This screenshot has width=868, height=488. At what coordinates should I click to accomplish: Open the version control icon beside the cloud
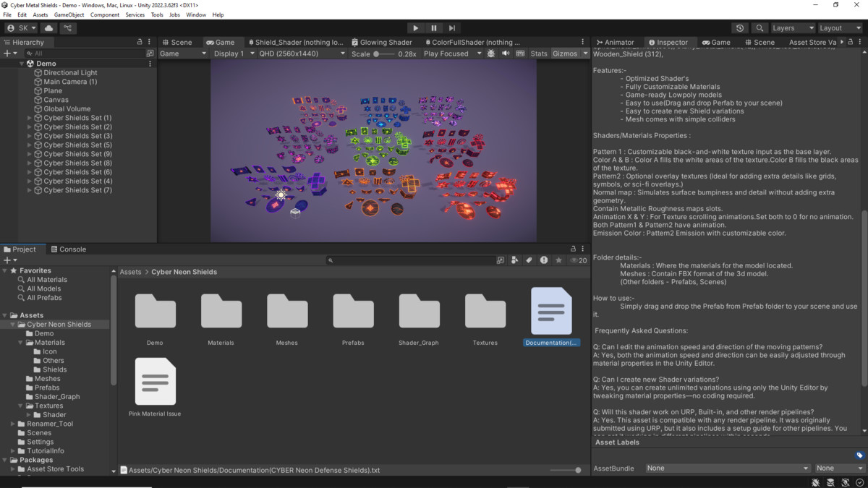coord(68,28)
